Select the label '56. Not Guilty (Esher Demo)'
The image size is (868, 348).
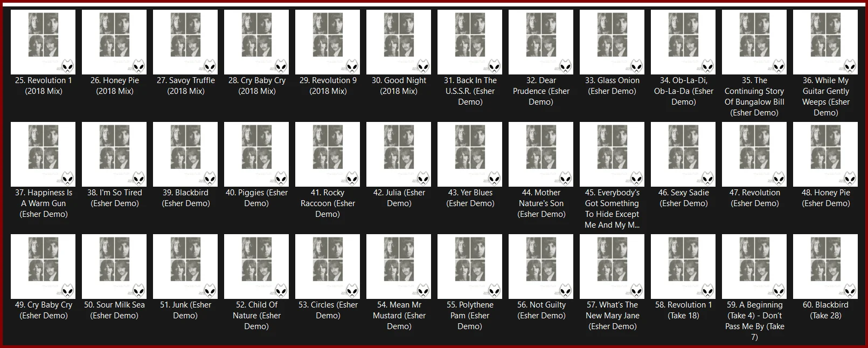541,310
